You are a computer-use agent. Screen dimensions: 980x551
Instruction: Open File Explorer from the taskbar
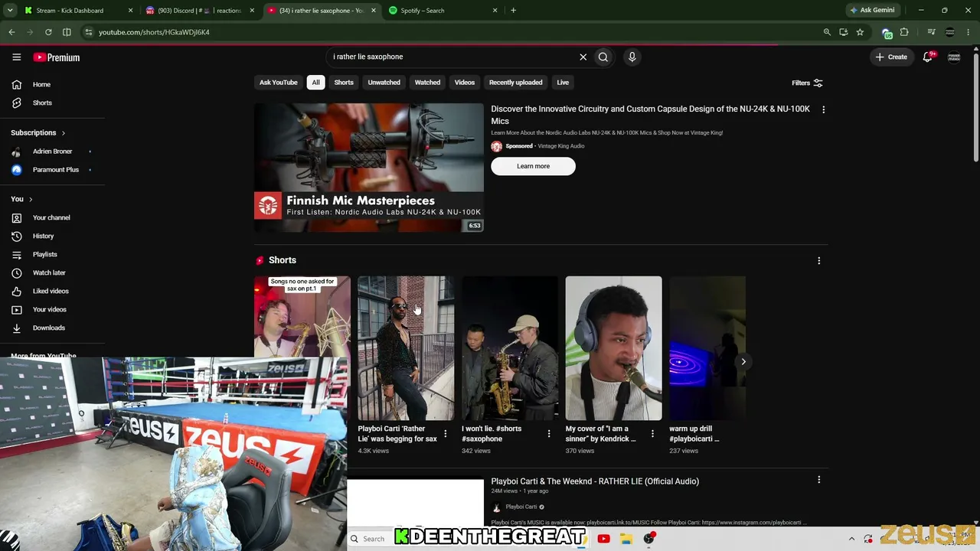pyautogui.click(x=626, y=539)
